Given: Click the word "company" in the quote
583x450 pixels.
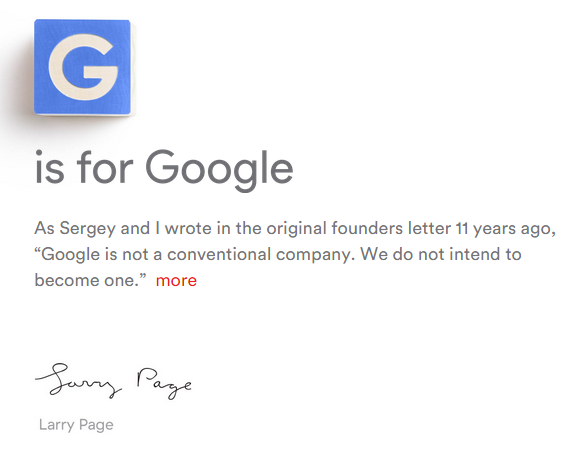Looking at the screenshot, I should coord(313,255).
